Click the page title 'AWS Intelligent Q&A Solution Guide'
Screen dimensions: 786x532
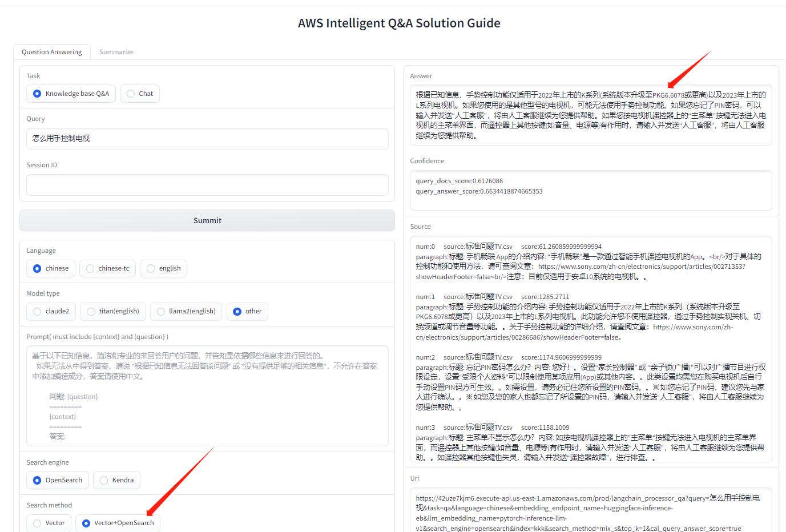coord(399,23)
